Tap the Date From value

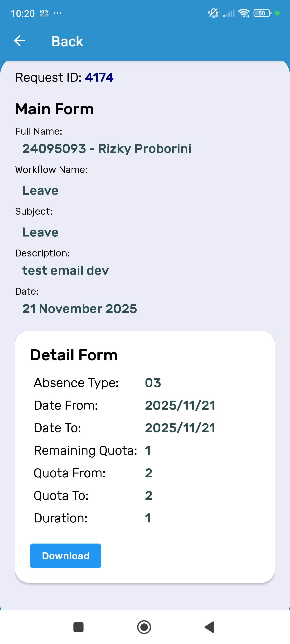point(180,405)
